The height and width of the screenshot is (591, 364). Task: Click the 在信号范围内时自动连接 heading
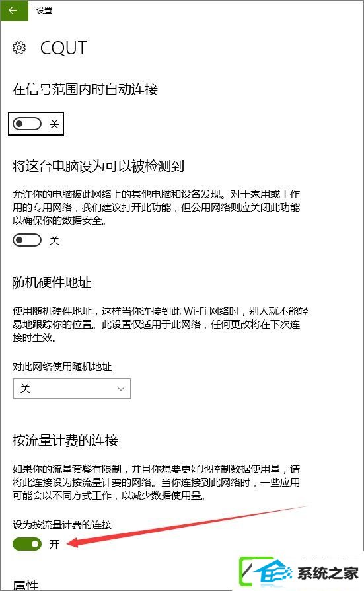(x=85, y=89)
